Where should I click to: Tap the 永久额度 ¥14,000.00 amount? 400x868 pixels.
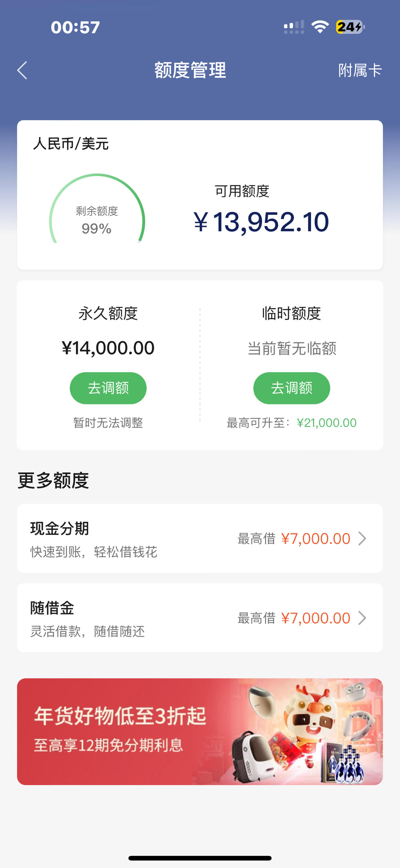[108, 348]
